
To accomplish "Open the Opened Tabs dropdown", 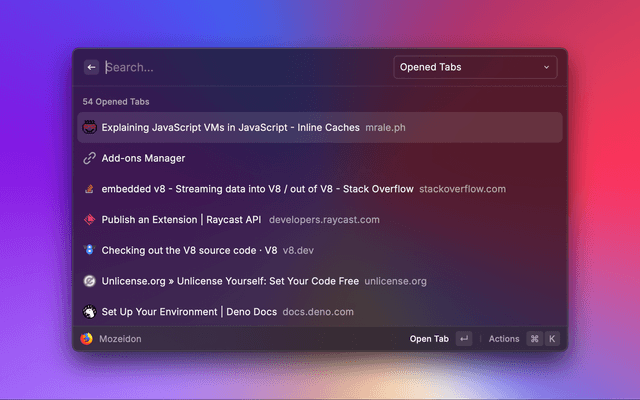I will 475,67.
